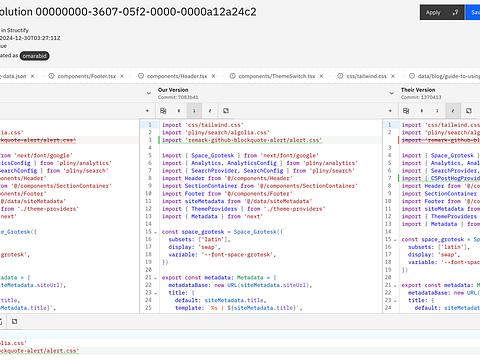Click the compare icon in Their Version toolbar
This screenshot has height=360, width=480.
click(x=406, y=111)
